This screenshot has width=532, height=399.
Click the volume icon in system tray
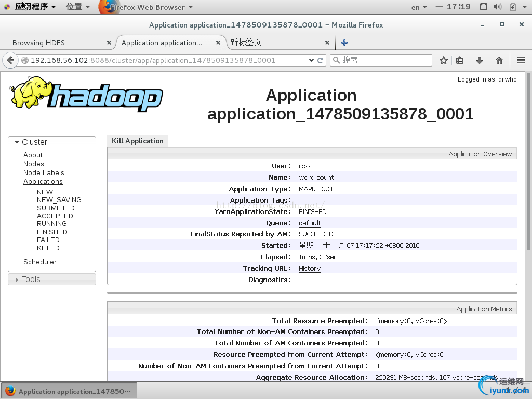click(x=498, y=7)
